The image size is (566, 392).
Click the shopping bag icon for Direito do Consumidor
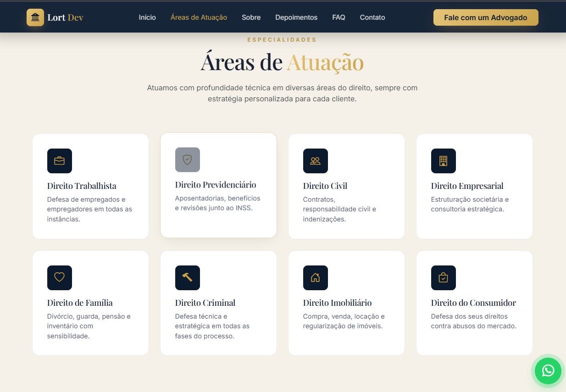click(444, 278)
